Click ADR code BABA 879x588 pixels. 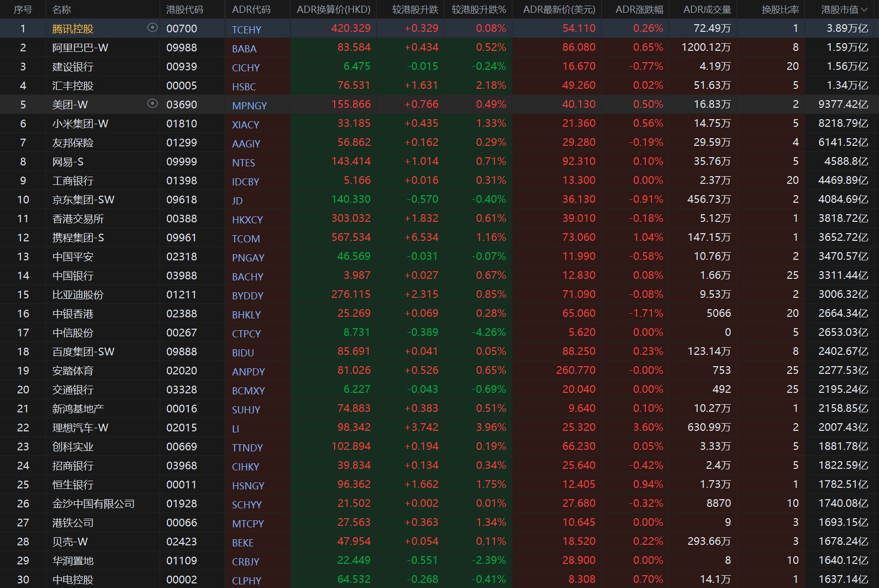[244, 49]
